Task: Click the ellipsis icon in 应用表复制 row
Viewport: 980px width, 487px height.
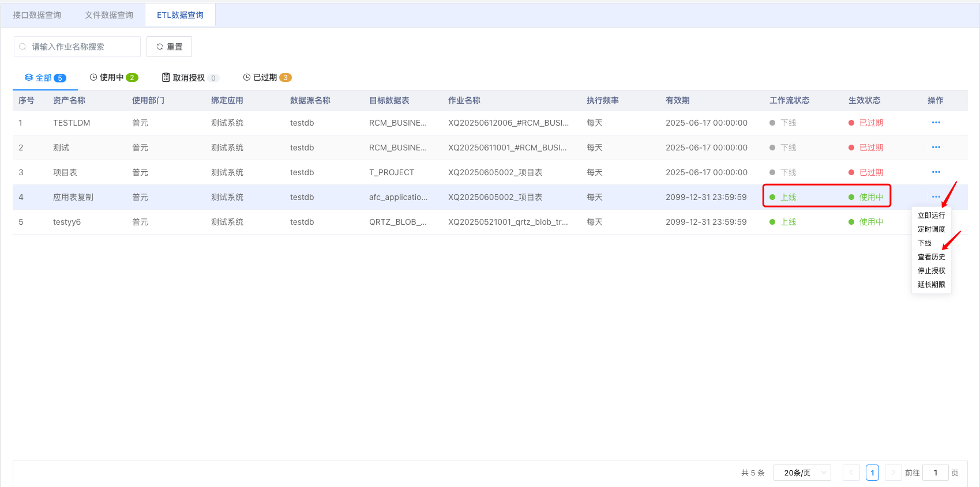Action: pyautogui.click(x=936, y=197)
